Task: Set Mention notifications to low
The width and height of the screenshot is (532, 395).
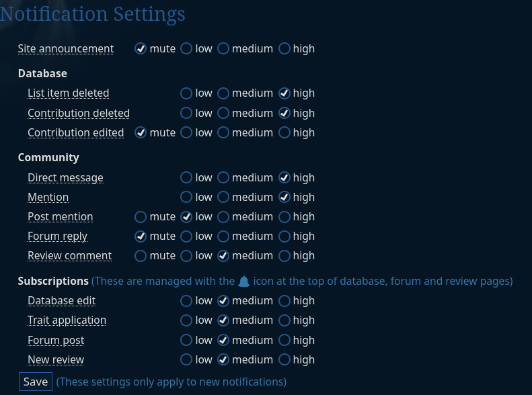Action: coord(186,197)
